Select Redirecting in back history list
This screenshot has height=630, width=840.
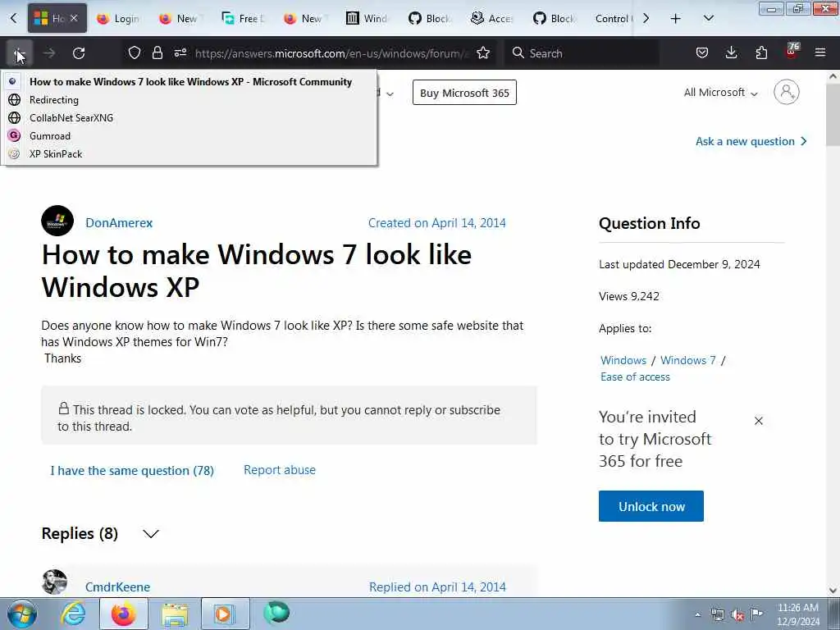click(x=189, y=99)
